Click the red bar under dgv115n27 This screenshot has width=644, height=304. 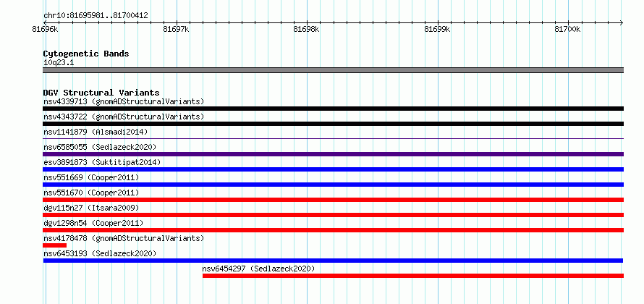point(333,215)
